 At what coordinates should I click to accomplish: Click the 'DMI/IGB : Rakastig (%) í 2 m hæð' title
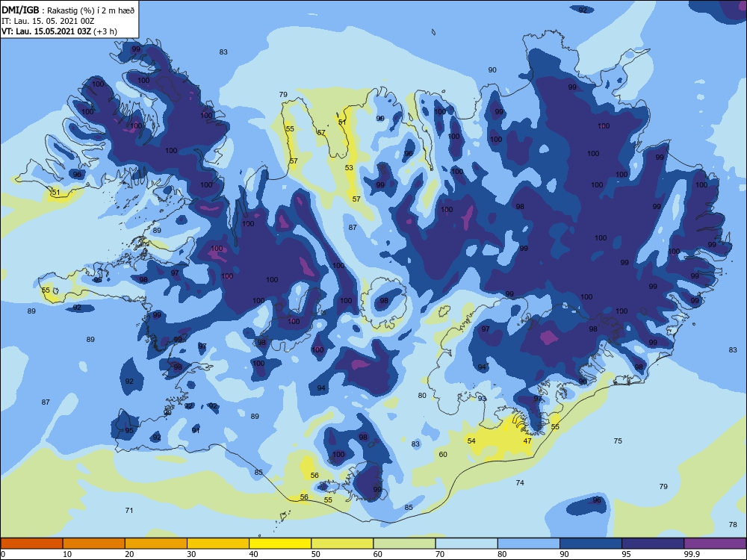pos(68,10)
